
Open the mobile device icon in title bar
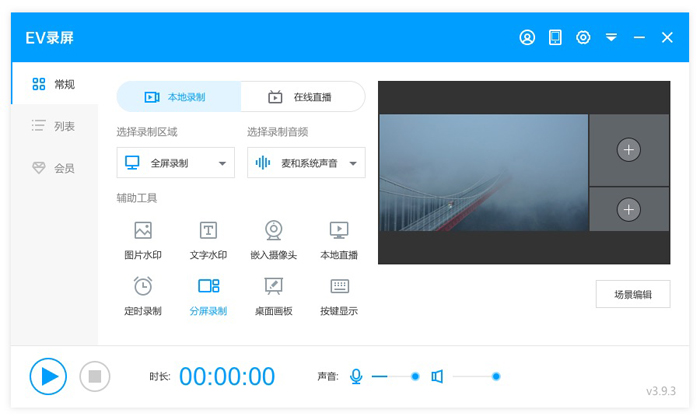pyautogui.click(x=555, y=37)
